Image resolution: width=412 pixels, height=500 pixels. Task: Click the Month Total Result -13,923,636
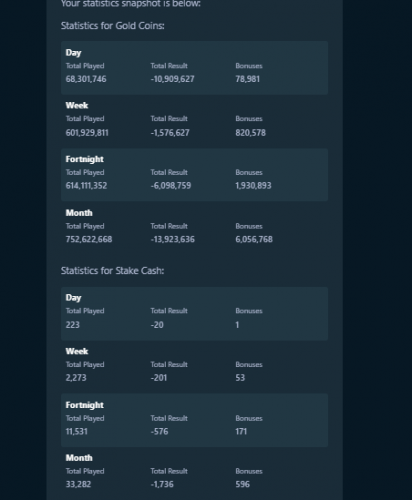click(x=172, y=239)
